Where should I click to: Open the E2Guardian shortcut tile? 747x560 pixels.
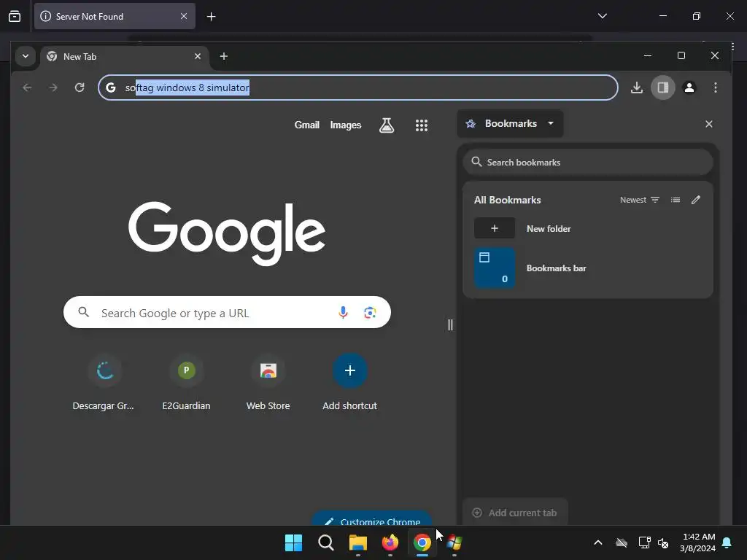point(186,382)
